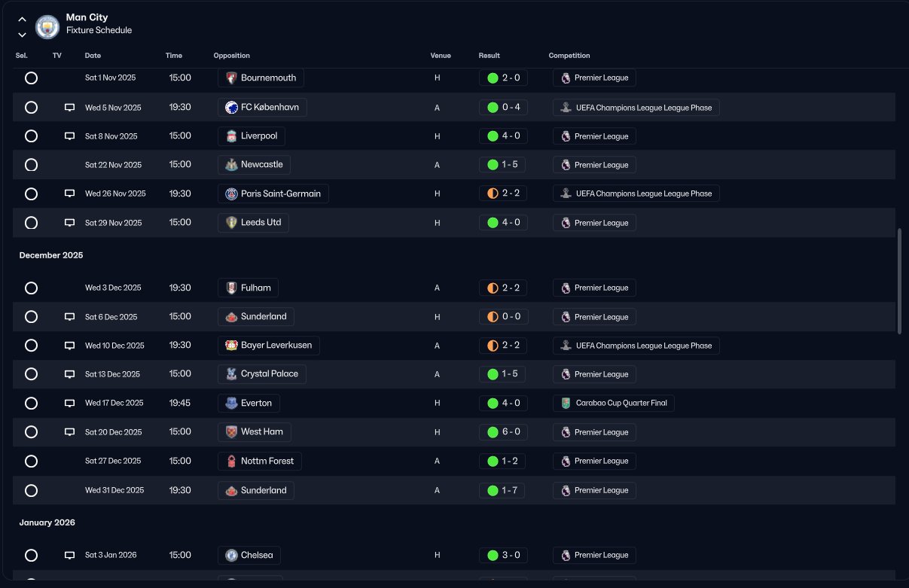Click the TV icon for the Liverpool fixture
The image size is (909, 588).
70,136
